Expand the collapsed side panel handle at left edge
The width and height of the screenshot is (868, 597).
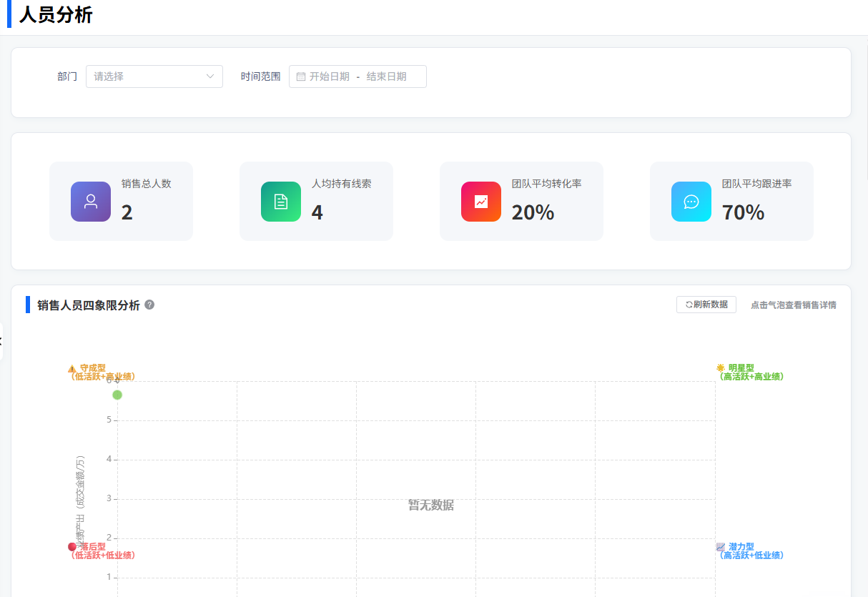tap(1, 341)
